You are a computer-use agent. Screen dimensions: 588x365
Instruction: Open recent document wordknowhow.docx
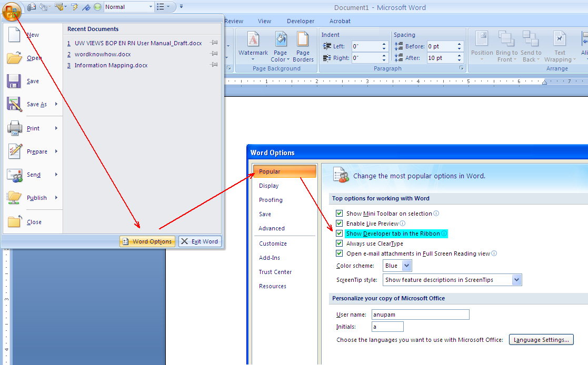(103, 54)
